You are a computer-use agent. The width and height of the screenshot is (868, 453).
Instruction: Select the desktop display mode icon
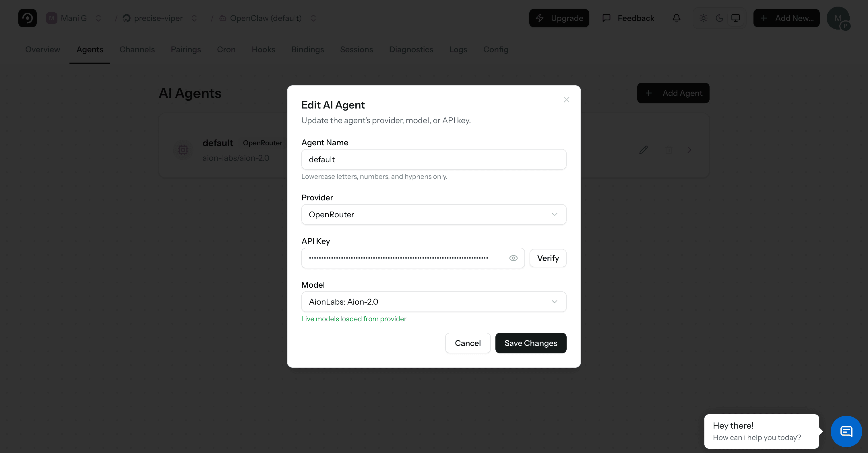[x=736, y=18]
